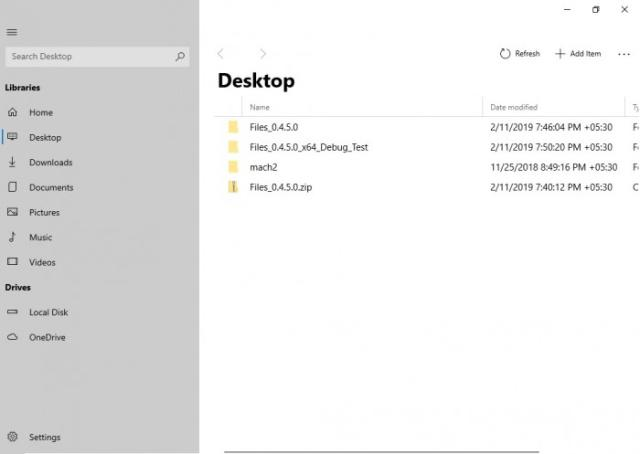640x454 pixels.
Task: Sort by Date modified column header
Action: tap(514, 107)
